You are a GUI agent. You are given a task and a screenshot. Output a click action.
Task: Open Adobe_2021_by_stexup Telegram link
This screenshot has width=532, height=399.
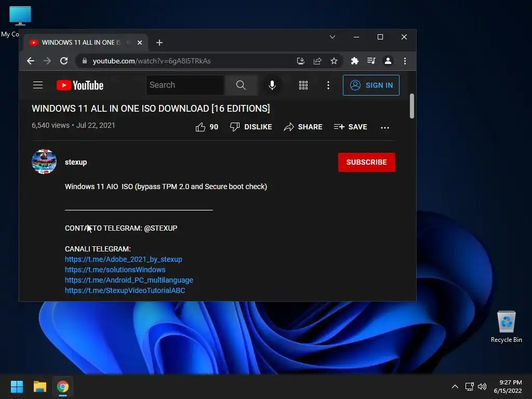coord(124,259)
